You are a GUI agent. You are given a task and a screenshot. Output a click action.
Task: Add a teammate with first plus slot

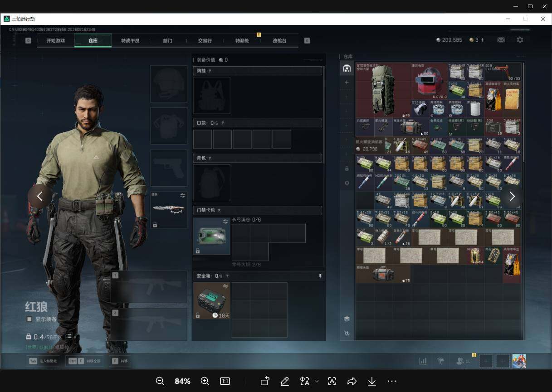[486, 361]
